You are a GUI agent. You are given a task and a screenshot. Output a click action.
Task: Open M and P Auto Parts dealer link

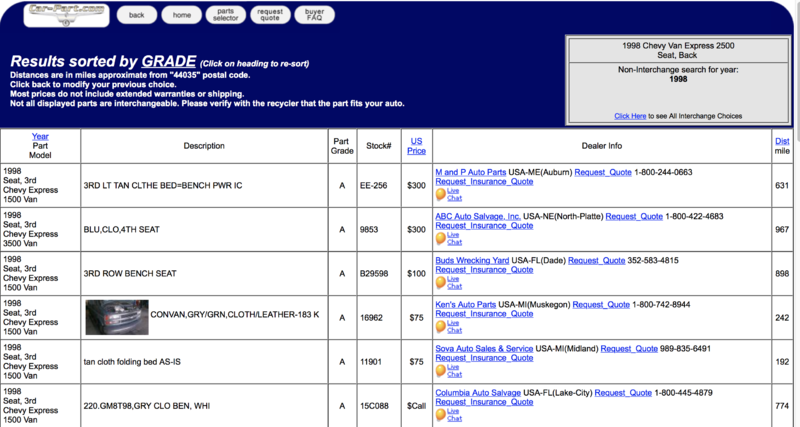(470, 172)
